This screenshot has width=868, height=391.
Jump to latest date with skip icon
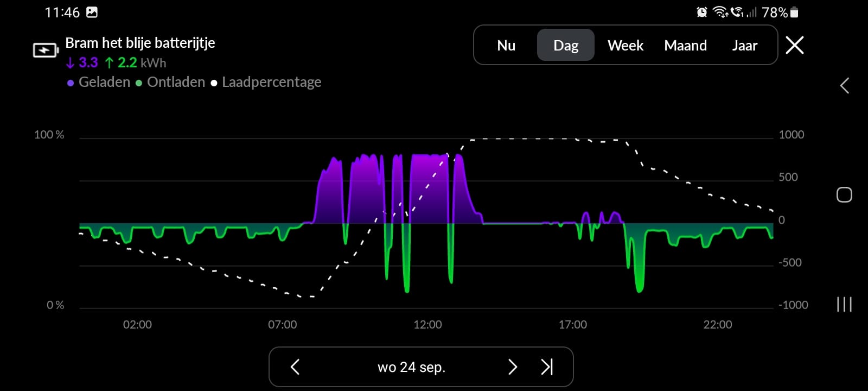[547, 367]
